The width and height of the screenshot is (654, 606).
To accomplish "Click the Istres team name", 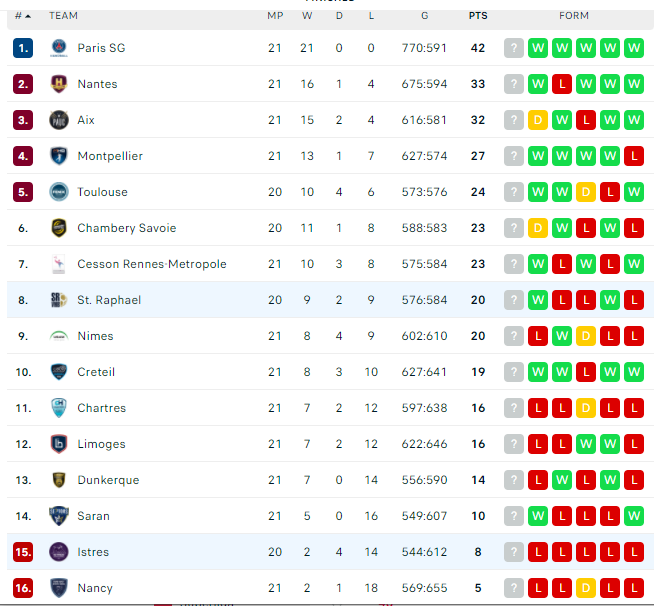I will 93,552.
